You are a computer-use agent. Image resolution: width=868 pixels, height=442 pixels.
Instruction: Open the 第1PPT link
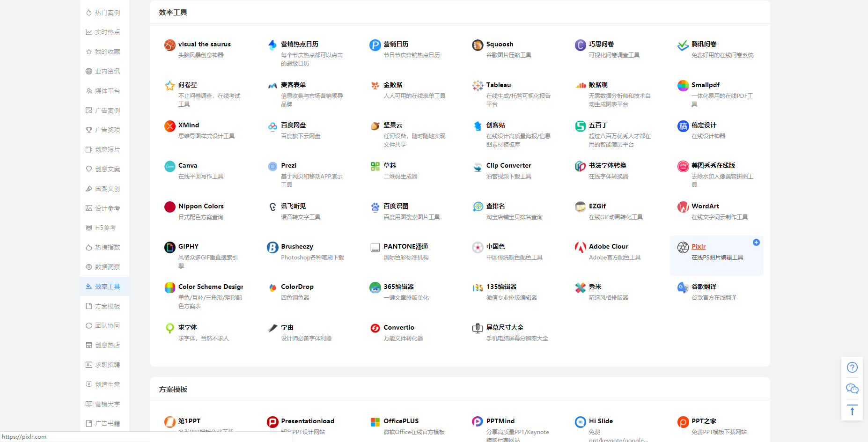pyautogui.click(x=190, y=421)
